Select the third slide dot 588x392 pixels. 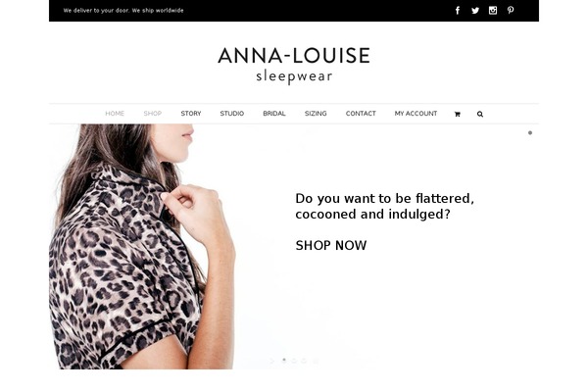coord(304,361)
